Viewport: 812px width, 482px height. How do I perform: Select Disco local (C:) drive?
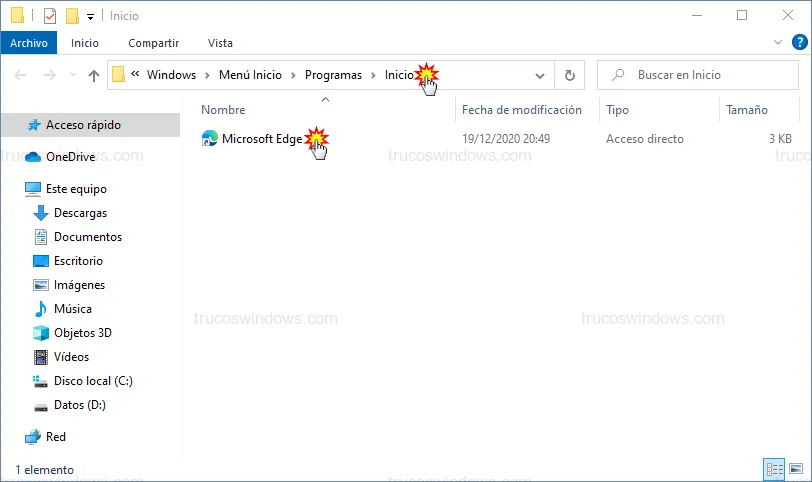(93, 381)
